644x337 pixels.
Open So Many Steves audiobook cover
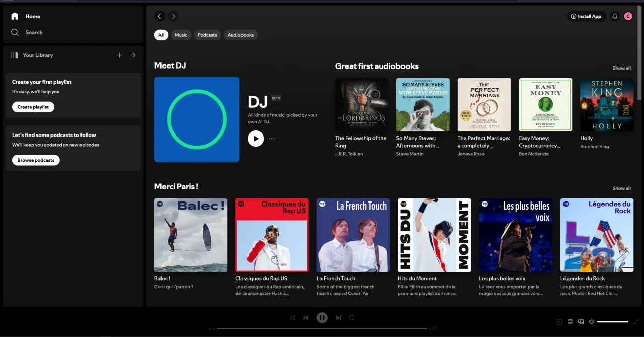(x=423, y=105)
